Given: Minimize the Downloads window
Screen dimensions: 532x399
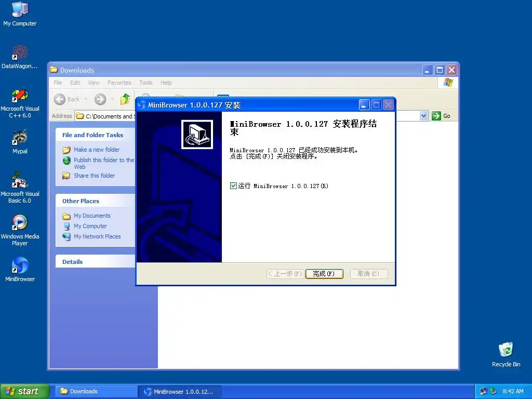Looking at the screenshot, I should 428,70.
